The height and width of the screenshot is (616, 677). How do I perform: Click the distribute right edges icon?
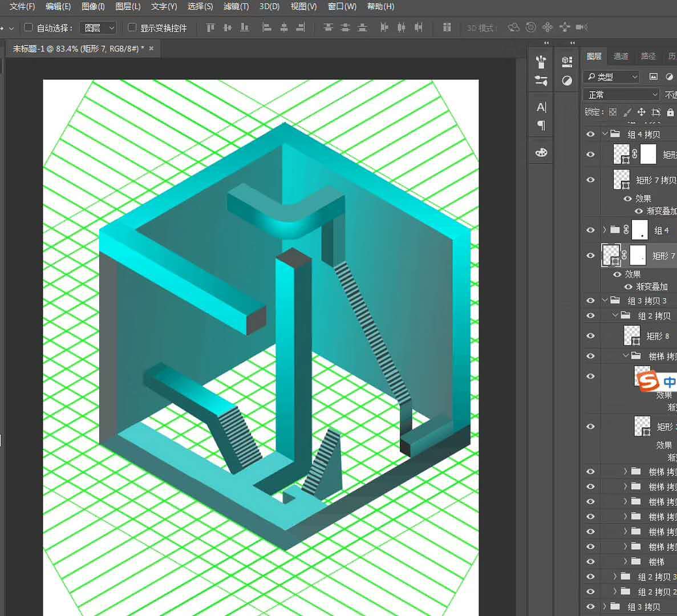(x=418, y=27)
